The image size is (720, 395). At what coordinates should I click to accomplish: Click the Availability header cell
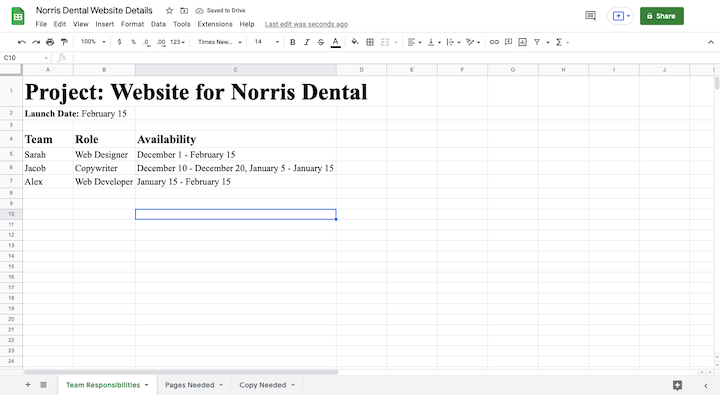236,139
